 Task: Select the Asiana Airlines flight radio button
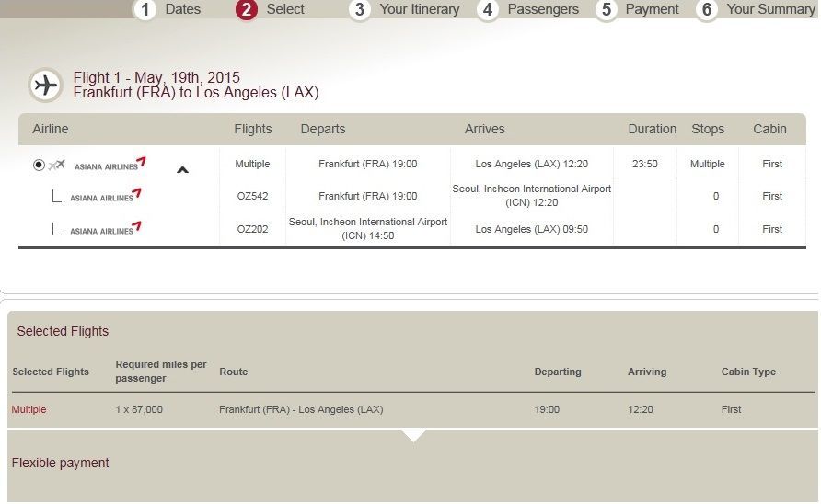point(39,166)
